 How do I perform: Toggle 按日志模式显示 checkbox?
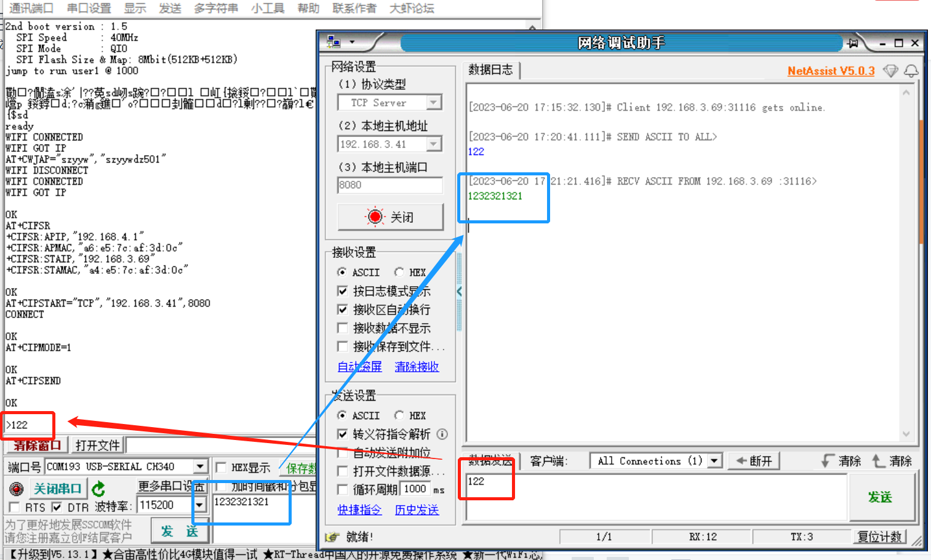coord(343,290)
